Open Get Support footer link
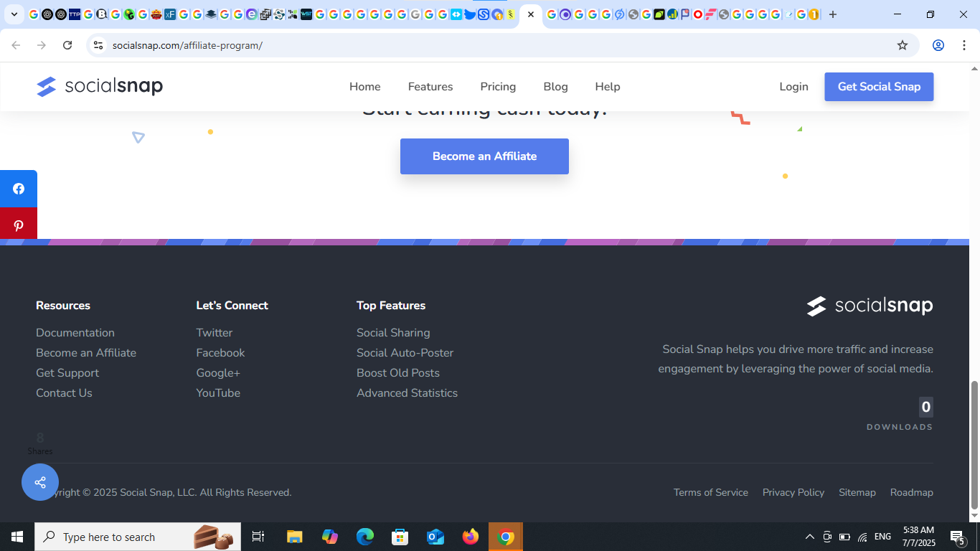 pyautogui.click(x=67, y=373)
